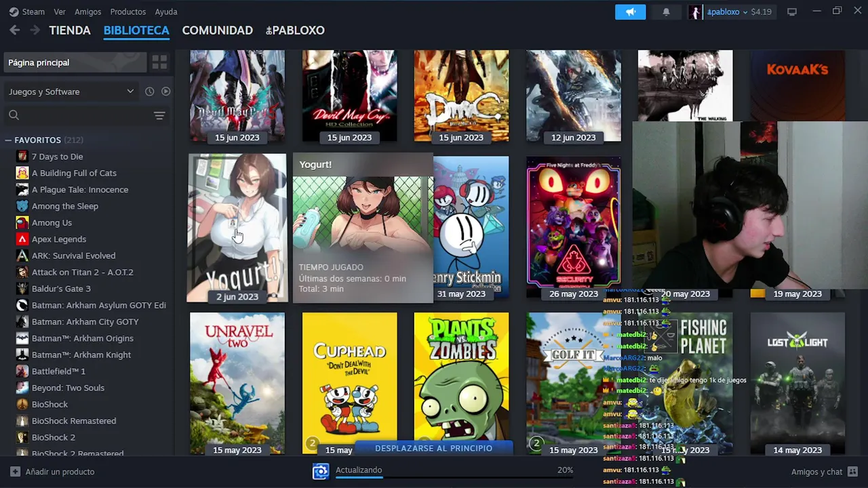Switch to Big Picture display icon
Image resolution: width=868 pixels, height=488 pixels.
coord(791,12)
